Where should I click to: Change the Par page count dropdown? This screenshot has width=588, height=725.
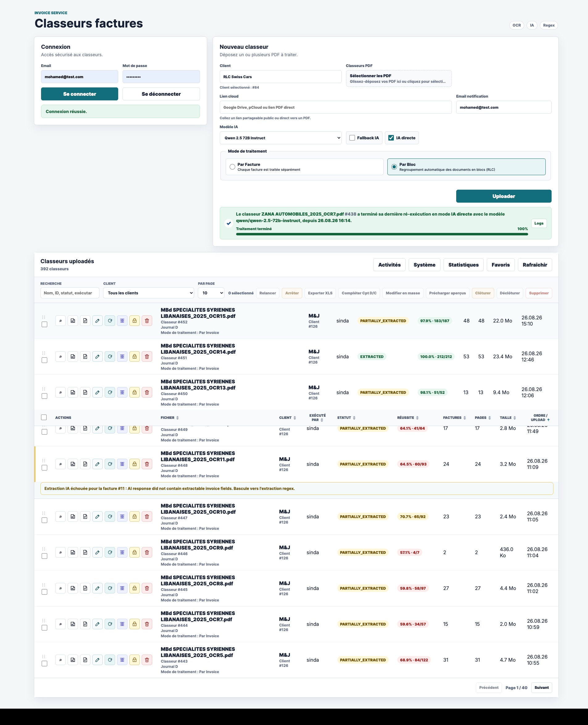point(211,293)
